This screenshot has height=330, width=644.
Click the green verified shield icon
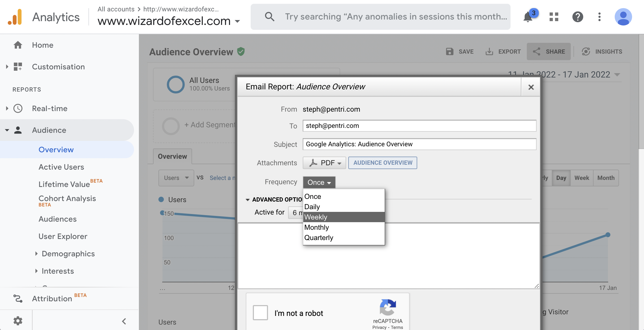pyautogui.click(x=241, y=51)
